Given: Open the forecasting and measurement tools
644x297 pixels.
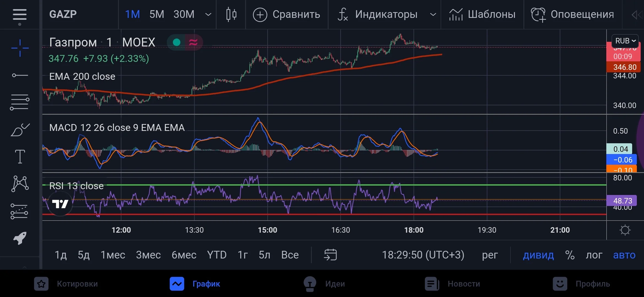Looking at the screenshot, I should [x=19, y=211].
